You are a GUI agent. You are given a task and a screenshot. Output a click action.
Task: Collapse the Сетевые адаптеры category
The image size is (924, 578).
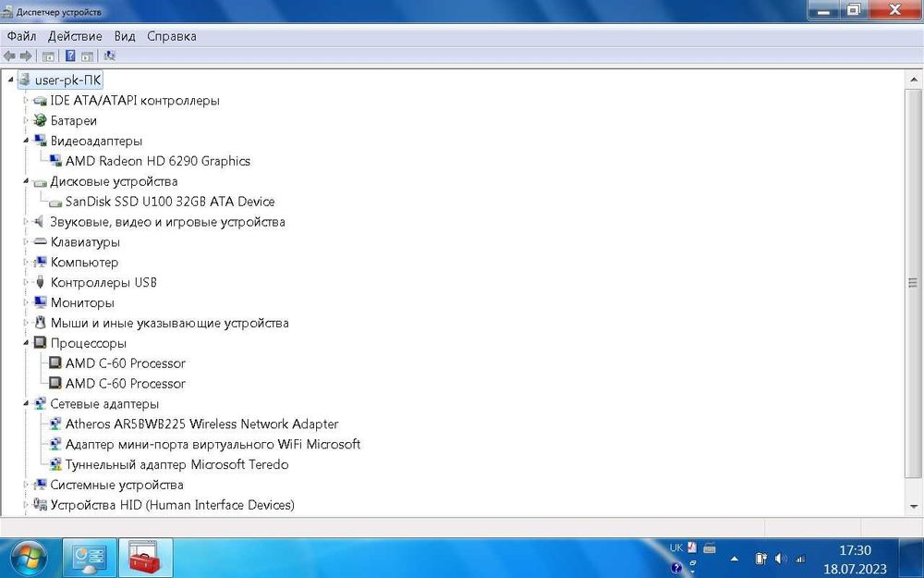click(25, 403)
